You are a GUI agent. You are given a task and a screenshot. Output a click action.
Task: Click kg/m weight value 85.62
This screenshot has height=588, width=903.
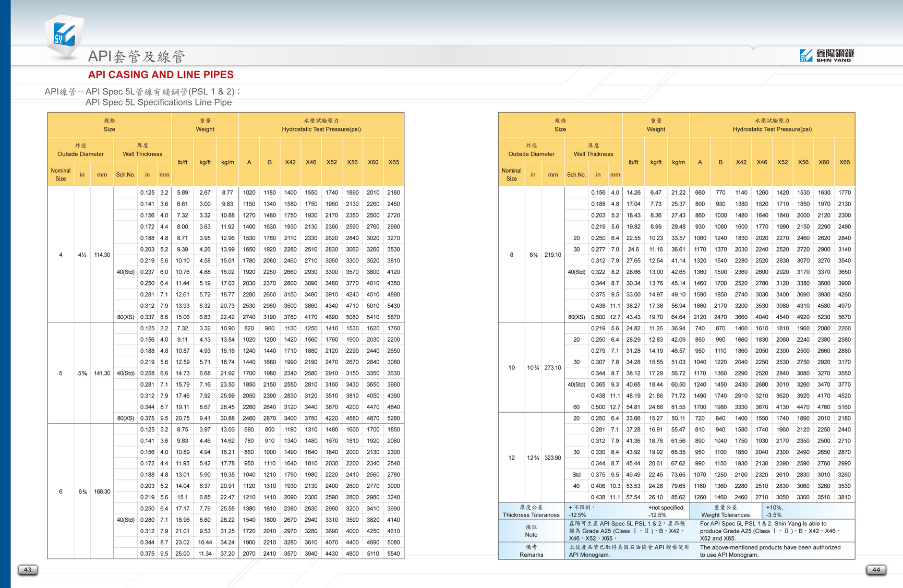coord(678,497)
